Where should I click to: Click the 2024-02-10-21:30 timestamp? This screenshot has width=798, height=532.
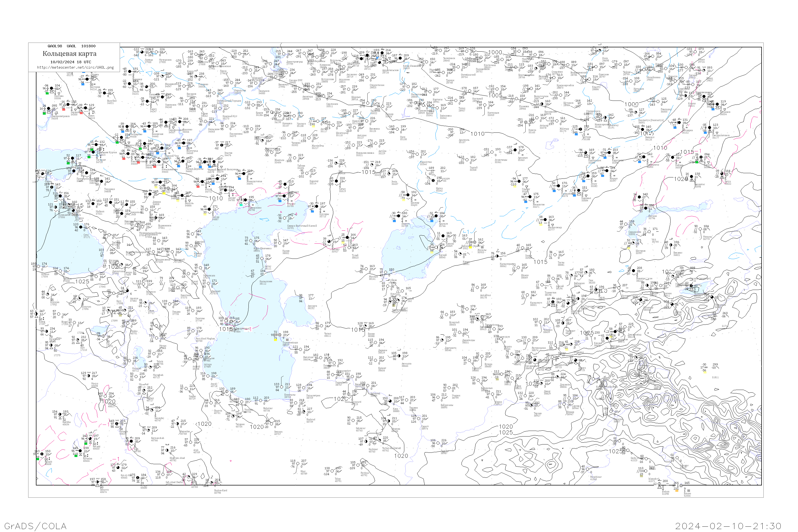coord(729,526)
